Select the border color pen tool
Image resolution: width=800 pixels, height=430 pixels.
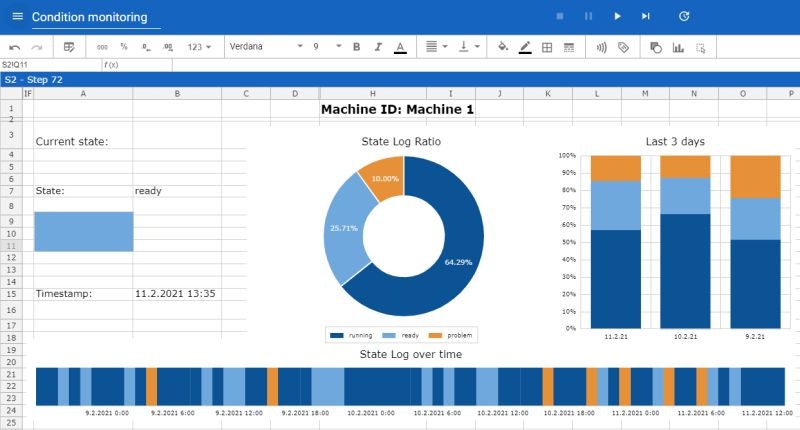click(525, 47)
